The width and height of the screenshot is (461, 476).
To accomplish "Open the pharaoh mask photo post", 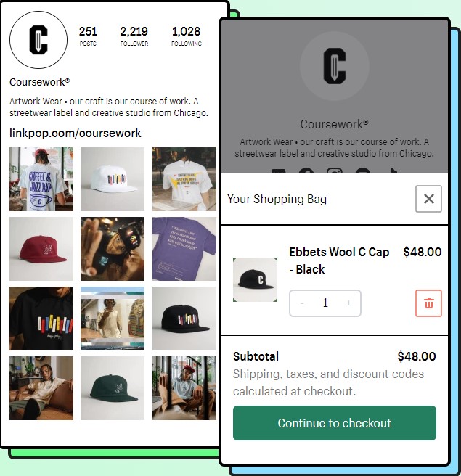I will 113,319.
